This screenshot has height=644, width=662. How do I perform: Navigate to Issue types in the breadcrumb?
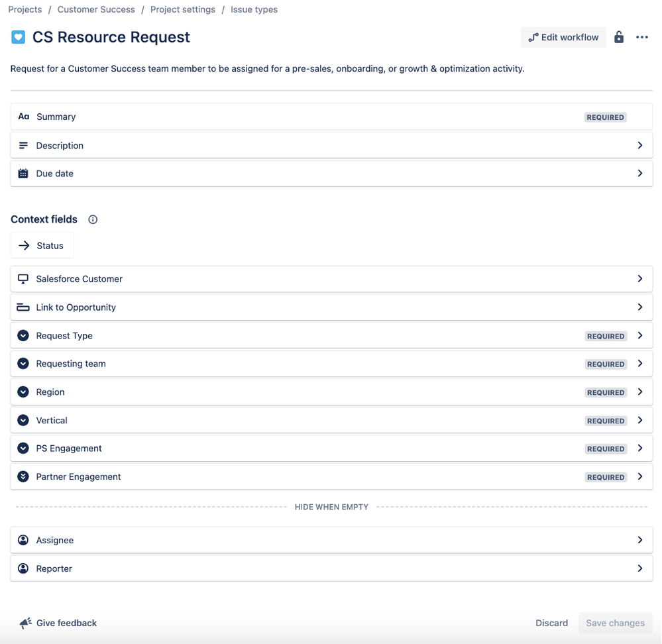(x=254, y=9)
